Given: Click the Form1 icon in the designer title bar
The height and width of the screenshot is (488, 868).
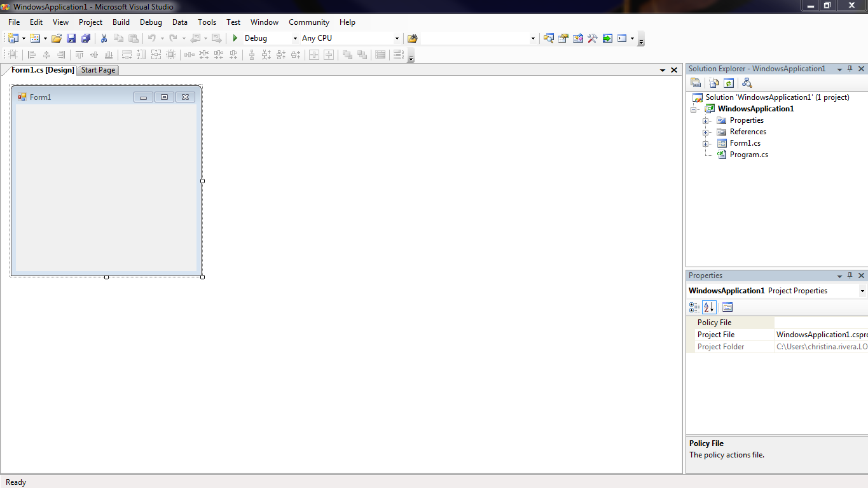Looking at the screenshot, I should coord(22,97).
